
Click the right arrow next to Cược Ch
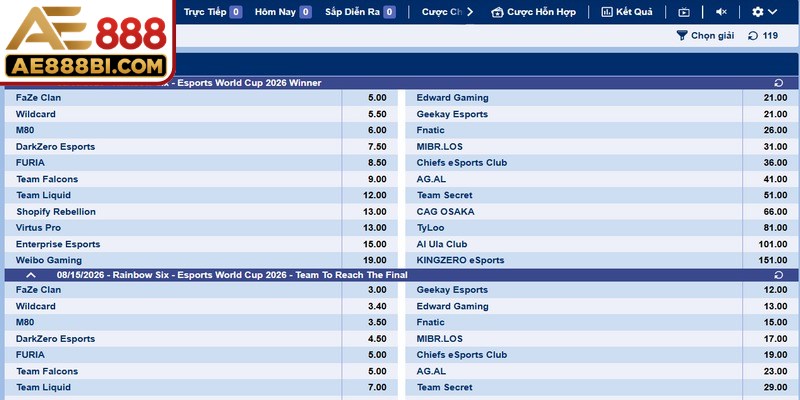click(x=470, y=12)
